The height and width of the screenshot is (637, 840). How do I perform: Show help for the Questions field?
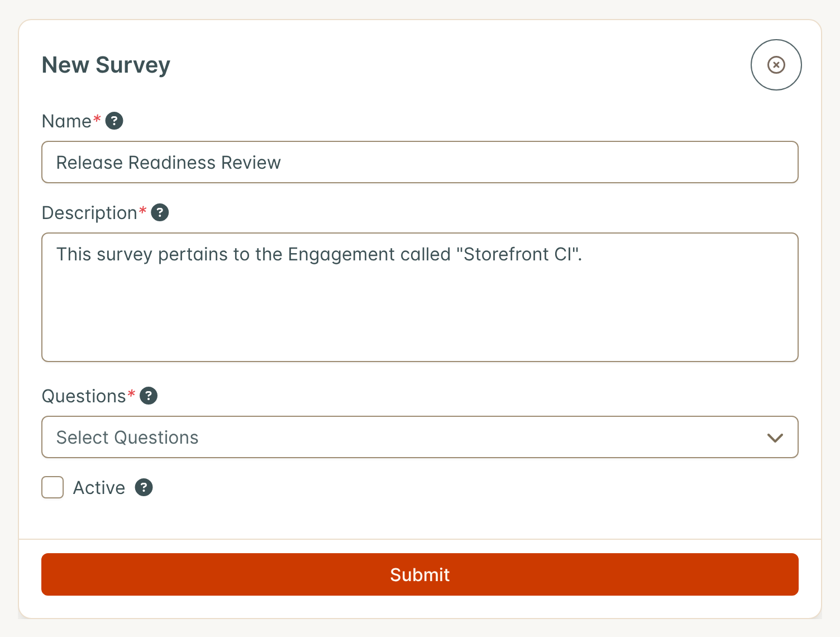148,396
